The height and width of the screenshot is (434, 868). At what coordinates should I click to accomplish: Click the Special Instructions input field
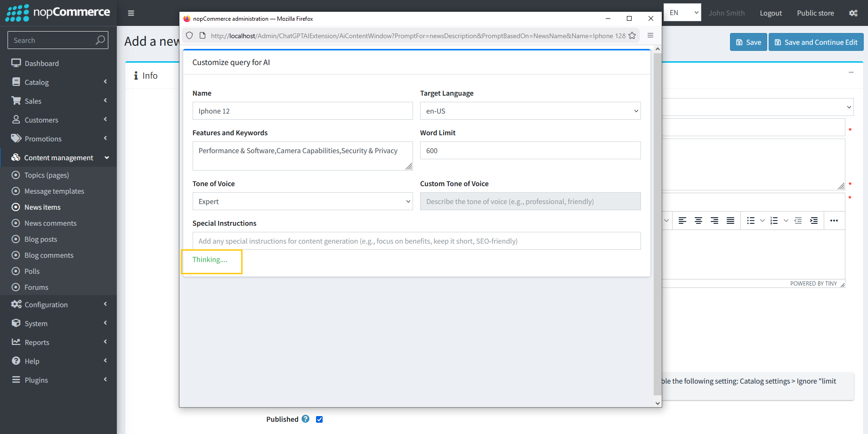(416, 241)
